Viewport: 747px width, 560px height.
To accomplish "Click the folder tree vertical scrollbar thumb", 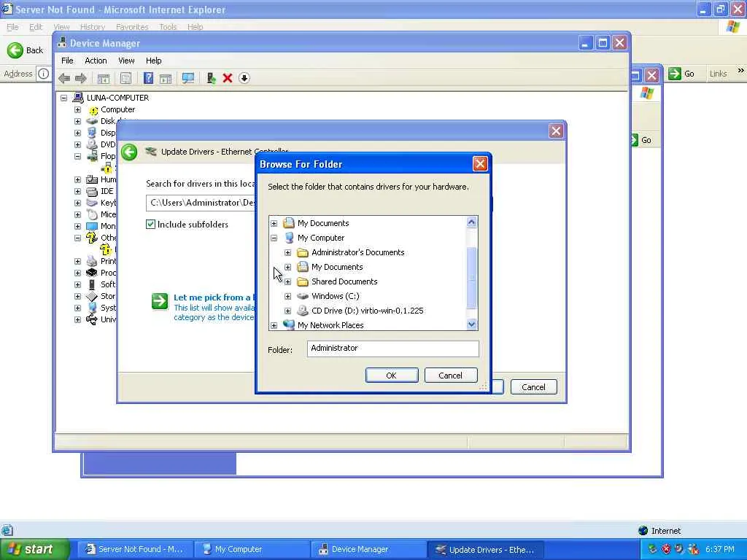I will coord(471,278).
